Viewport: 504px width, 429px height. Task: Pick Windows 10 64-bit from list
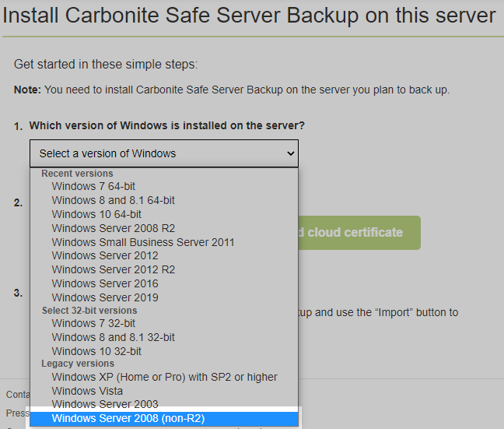[96, 214]
